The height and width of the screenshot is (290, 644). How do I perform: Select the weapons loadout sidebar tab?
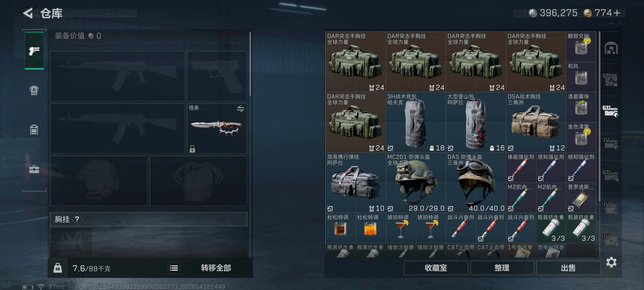(x=34, y=51)
